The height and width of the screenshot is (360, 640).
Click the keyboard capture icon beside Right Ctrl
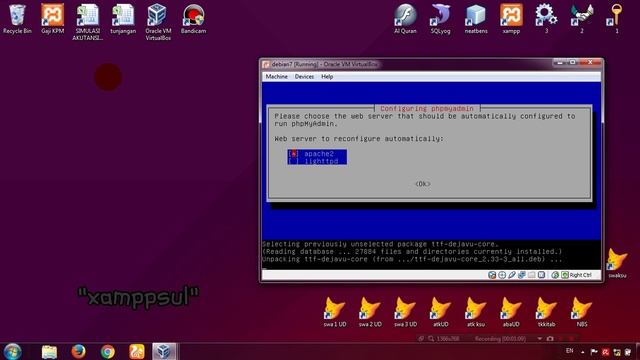pos(565,275)
